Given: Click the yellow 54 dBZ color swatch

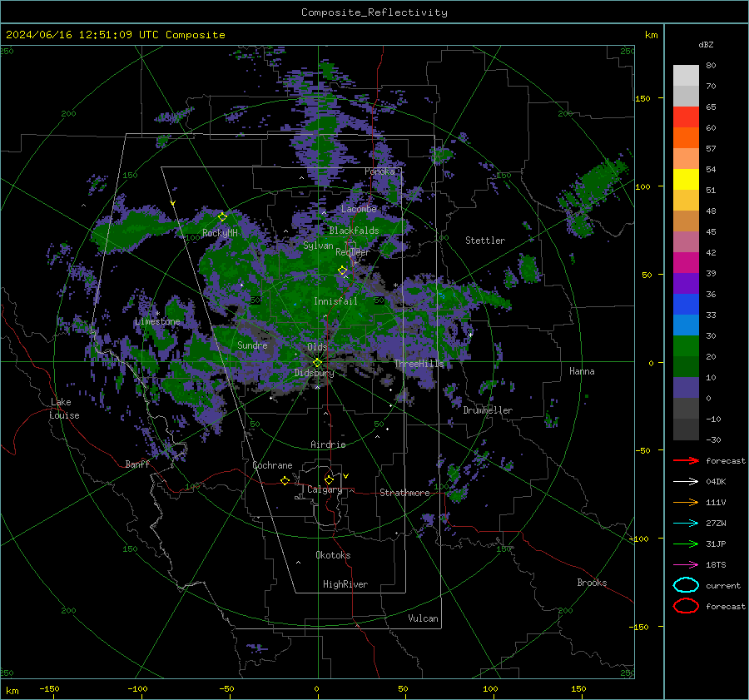Looking at the screenshot, I should click(x=686, y=179).
